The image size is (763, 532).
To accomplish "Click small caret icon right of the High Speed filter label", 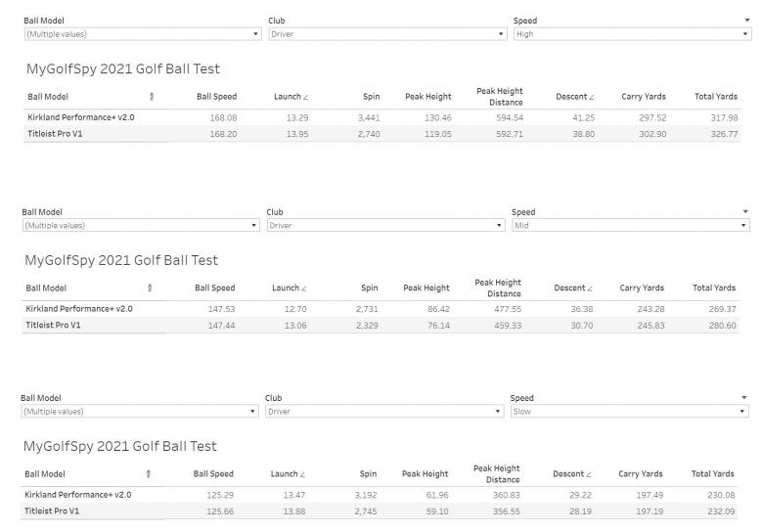I will (x=746, y=21).
